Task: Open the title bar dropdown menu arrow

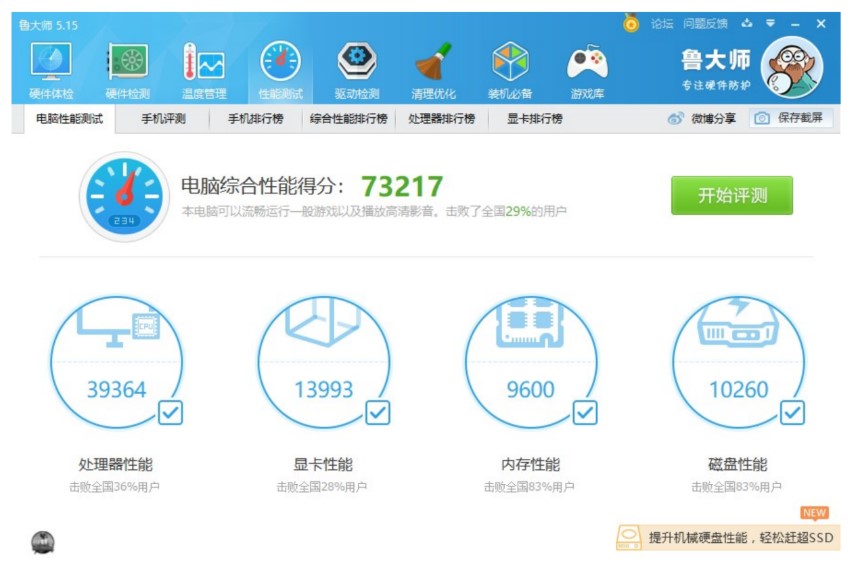Action: coord(770,23)
